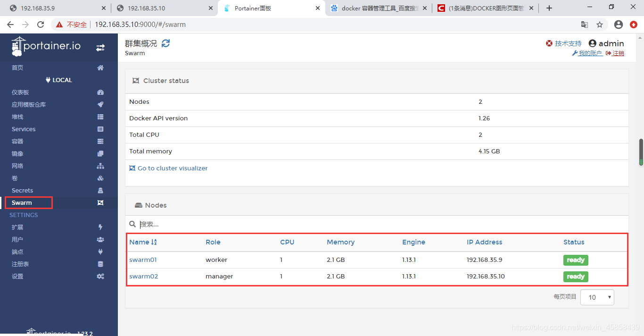644x336 pixels.
Task: Open a new browser tab with plus
Action: click(549, 8)
